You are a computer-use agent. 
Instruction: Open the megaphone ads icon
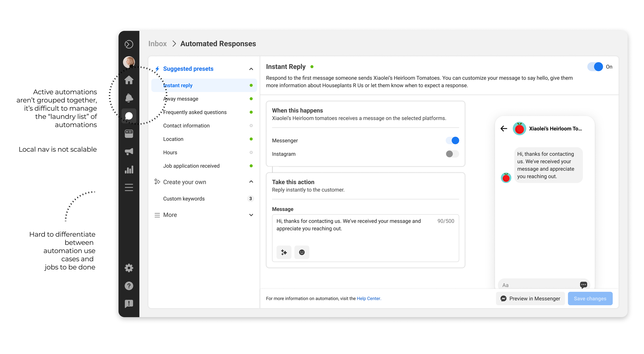click(129, 151)
